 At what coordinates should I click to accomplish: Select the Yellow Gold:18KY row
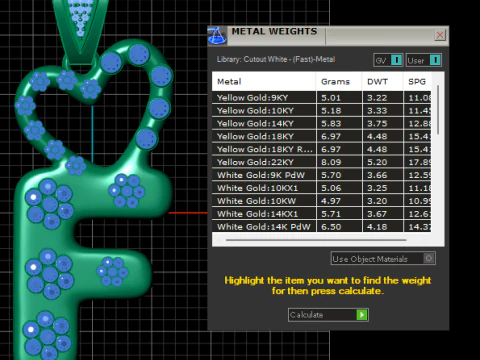tap(321, 136)
